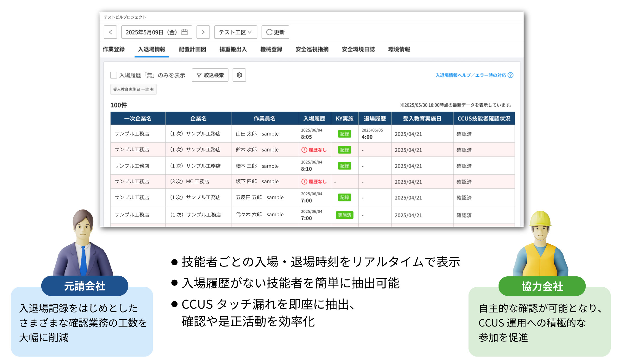This screenshot has height=364, width=622.
Task: Click green 記録 badge for 山田 太郎
Action: click(x=344, y=134)
